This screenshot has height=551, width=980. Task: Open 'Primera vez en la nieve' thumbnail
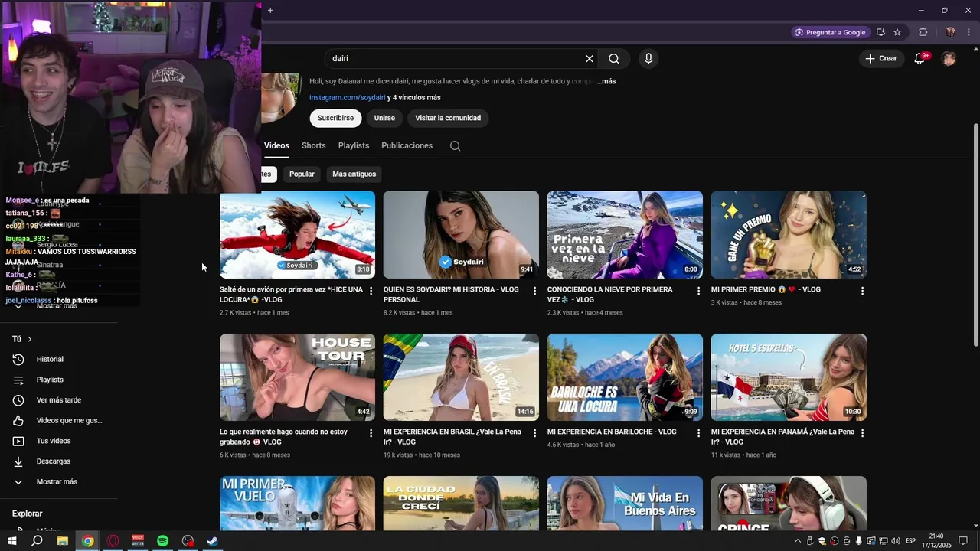625,234
